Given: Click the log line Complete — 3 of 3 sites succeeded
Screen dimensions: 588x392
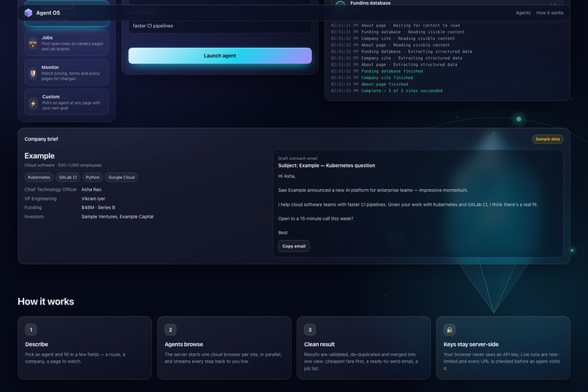Looking at the screenshot, I should [402, 91].
